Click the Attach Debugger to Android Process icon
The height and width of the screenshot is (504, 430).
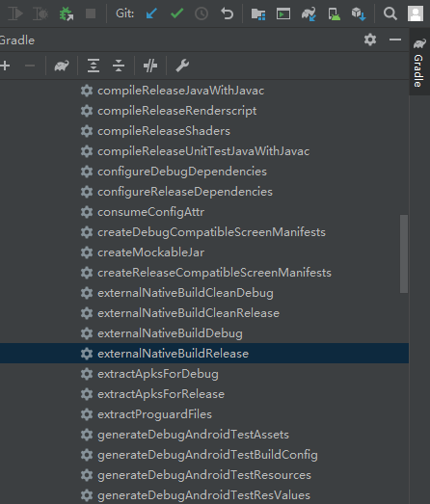click(67, 13)
